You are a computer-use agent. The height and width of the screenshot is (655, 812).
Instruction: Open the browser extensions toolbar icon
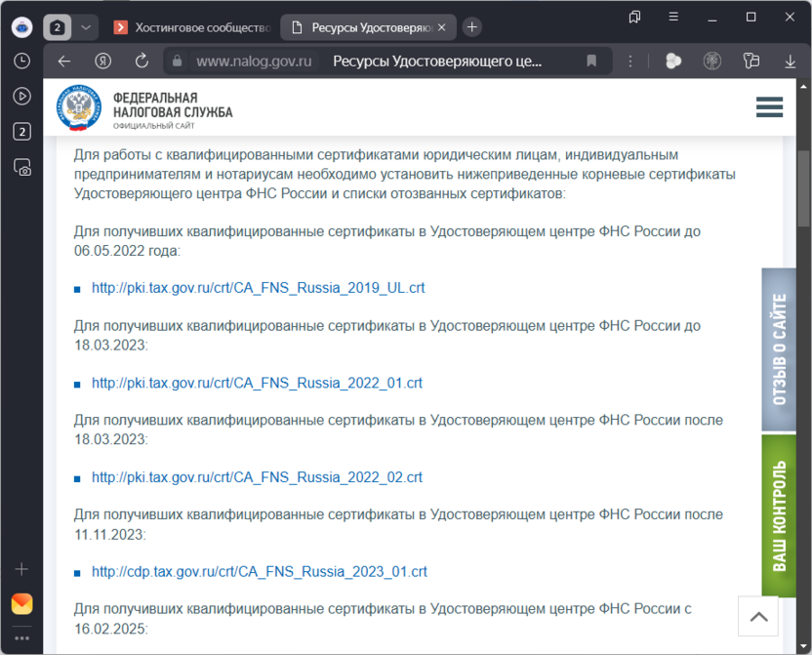pyautogui.click(x=673, y=61)
